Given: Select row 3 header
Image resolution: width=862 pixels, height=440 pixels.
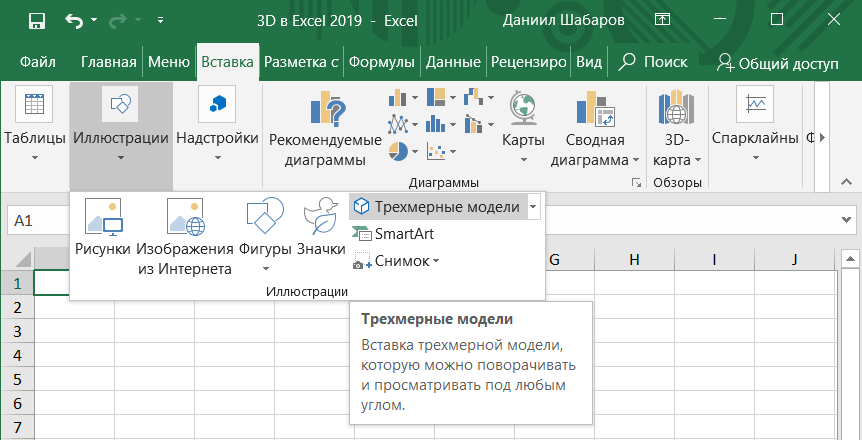Looking at the screenshot, I should [17, 331].
